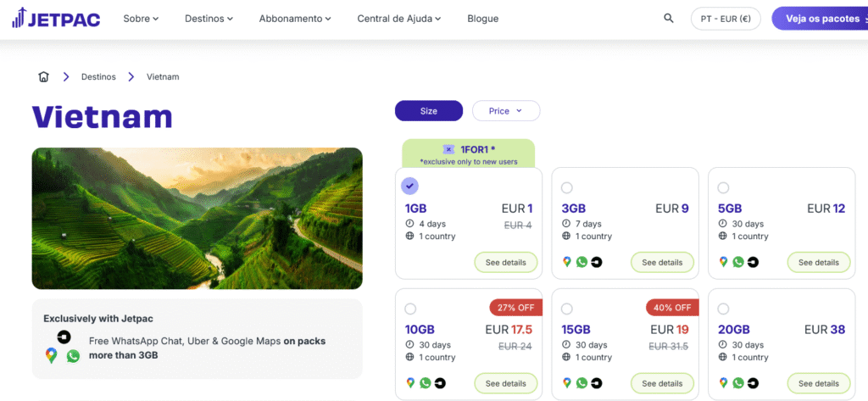
Task: Click the Jetpac logo
Action: [x=56, y=19]
